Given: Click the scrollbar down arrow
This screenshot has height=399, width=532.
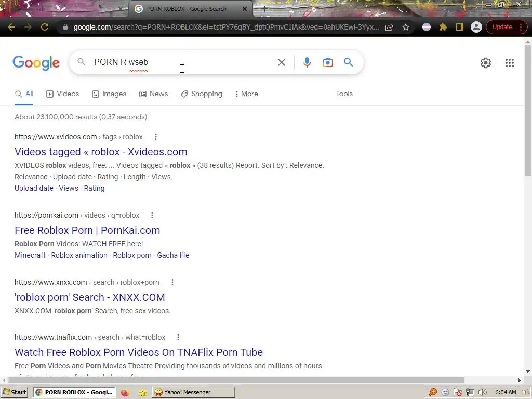Looking at the screenshot, I should [528, 371].
